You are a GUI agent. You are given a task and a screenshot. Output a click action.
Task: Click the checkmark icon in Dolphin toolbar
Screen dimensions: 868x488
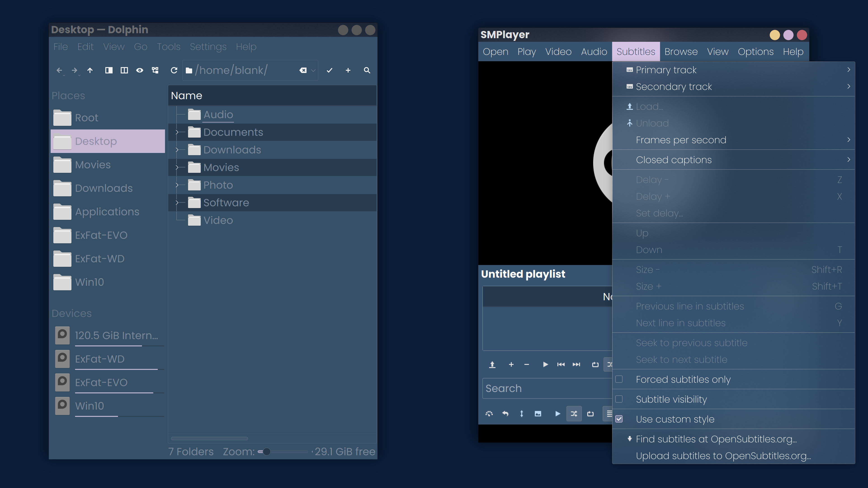330,70
